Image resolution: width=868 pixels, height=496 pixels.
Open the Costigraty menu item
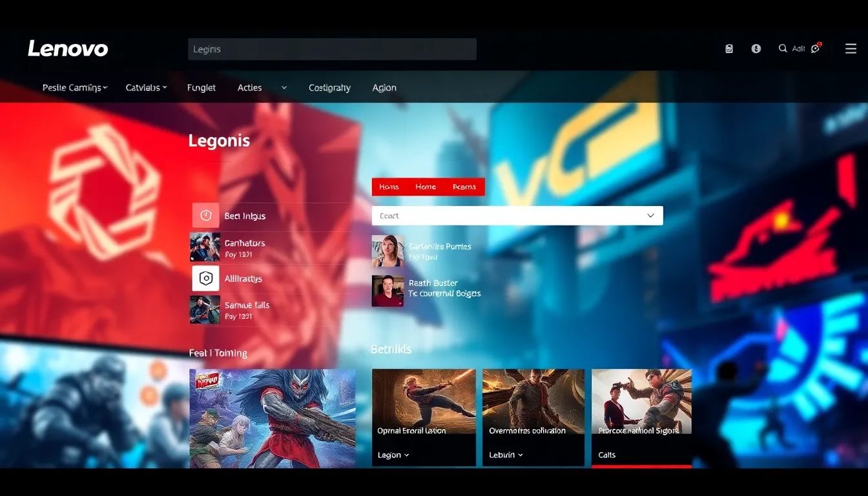(x=329, y=88)
